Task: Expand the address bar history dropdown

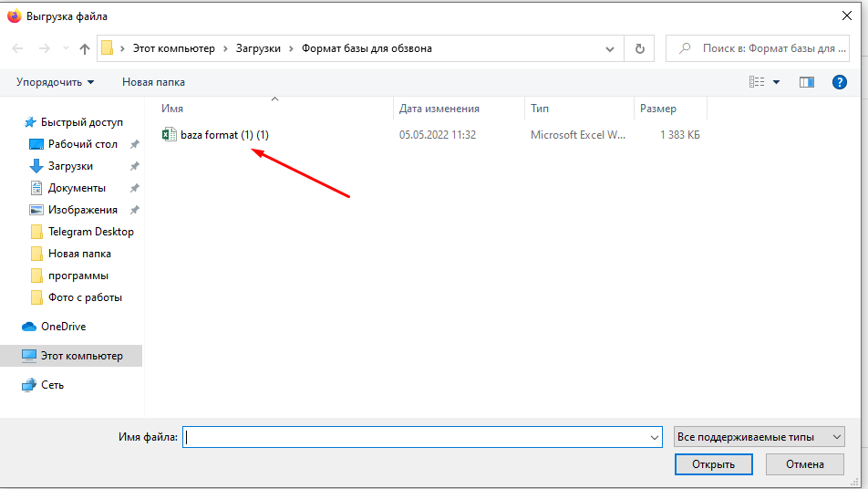Action: click(x=610, y=48)
